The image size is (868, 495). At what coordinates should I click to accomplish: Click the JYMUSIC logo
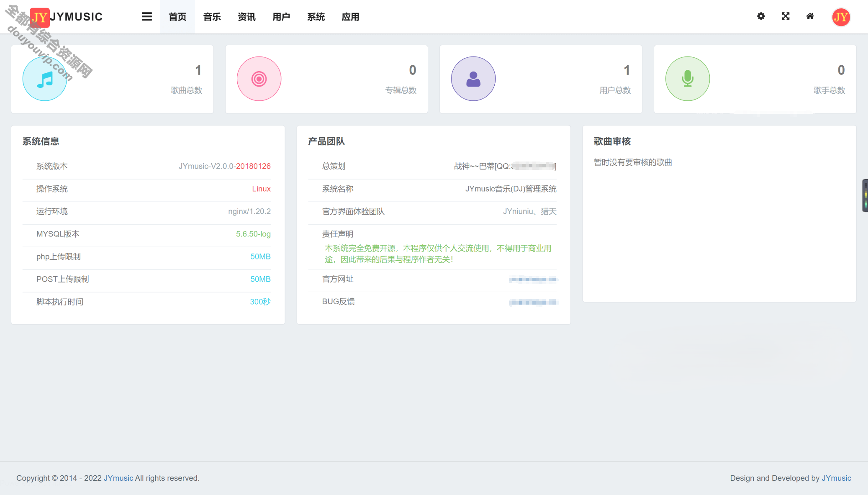66,17
